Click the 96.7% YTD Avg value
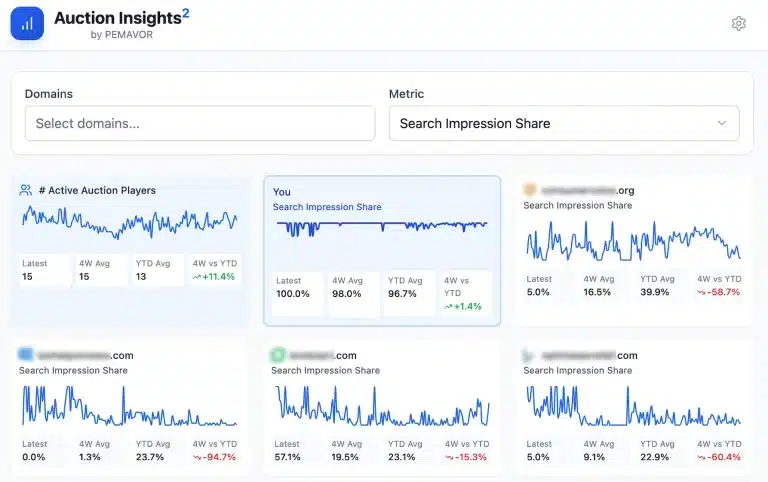This screenshot has height=482, width=768. (402, 294)
